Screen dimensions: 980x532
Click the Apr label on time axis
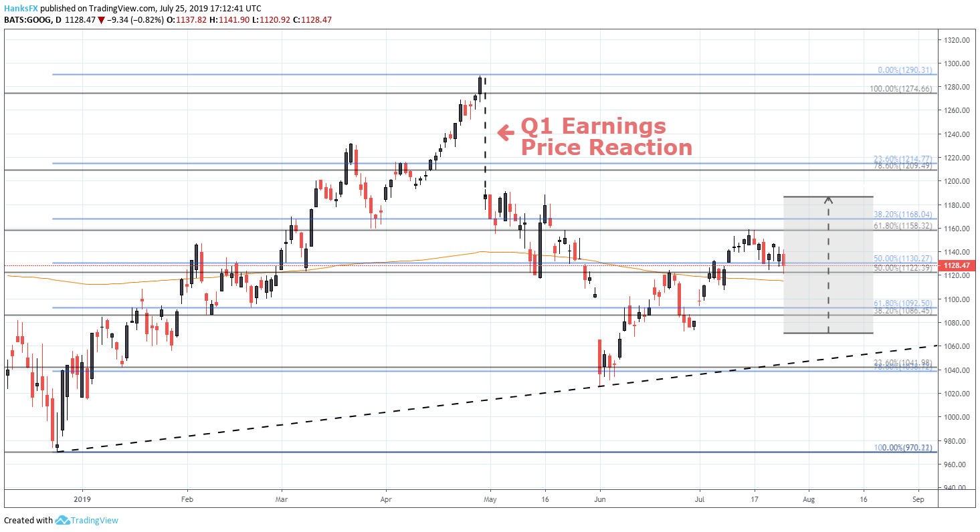tap(385, 498)
